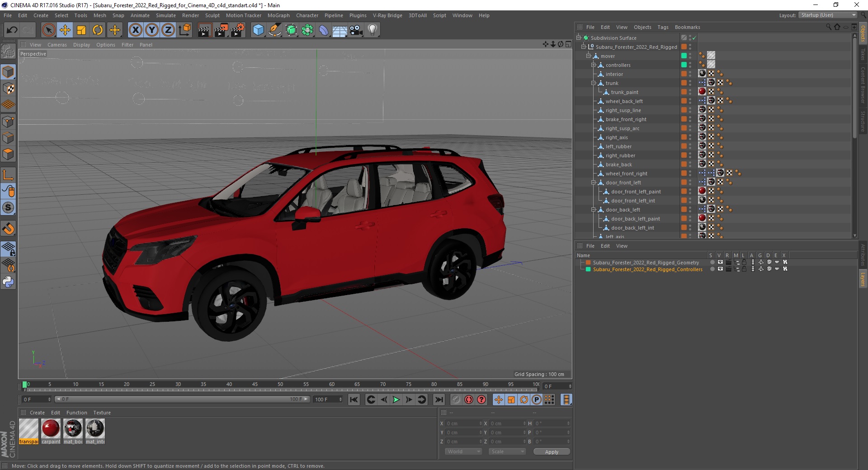The image size is (868, 470).
Task: Enable Polygons mode in left palette
Action: [8, 154]
